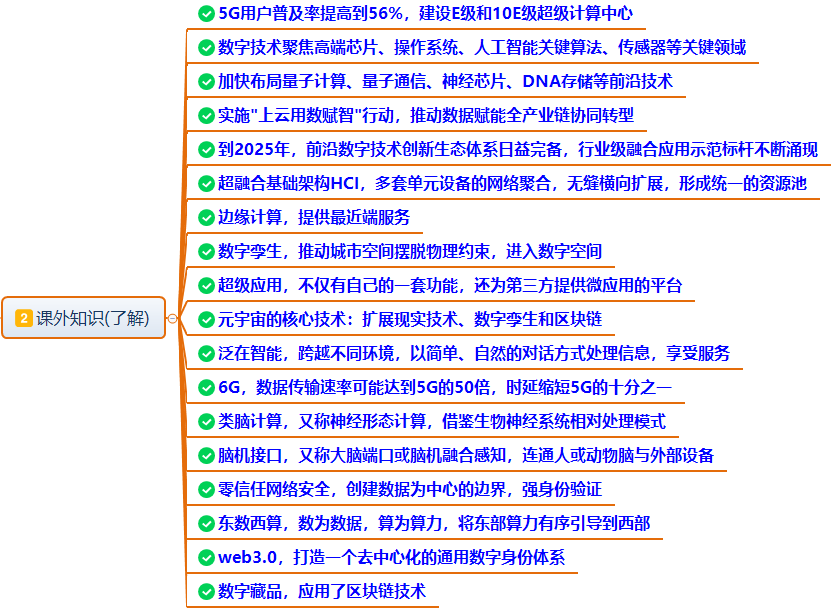Select topic 6G，数据传输速率可能达到5G的50倍

(445, 387)
